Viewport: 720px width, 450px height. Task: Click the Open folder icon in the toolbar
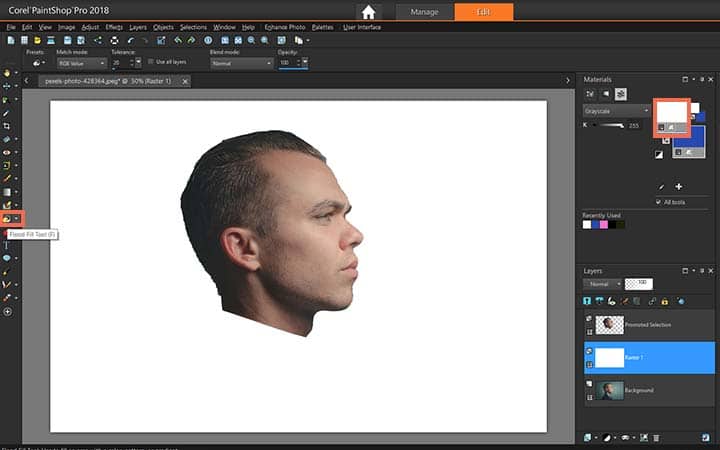[x=37, y=40]
